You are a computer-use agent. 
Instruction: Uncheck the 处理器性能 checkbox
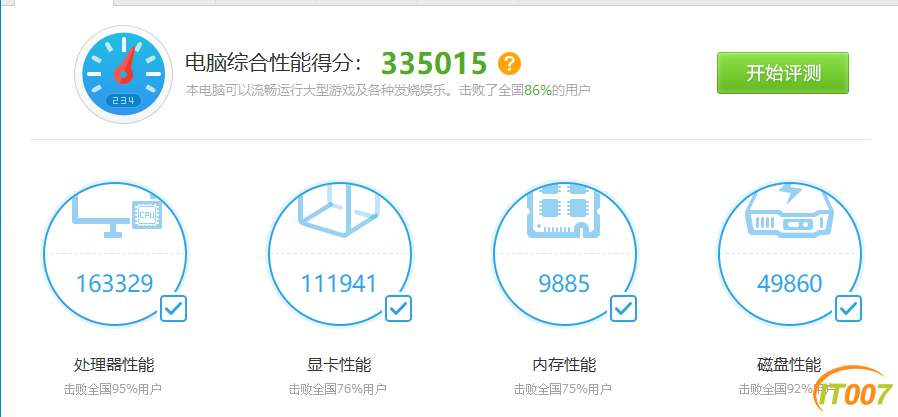pos(174,309)
